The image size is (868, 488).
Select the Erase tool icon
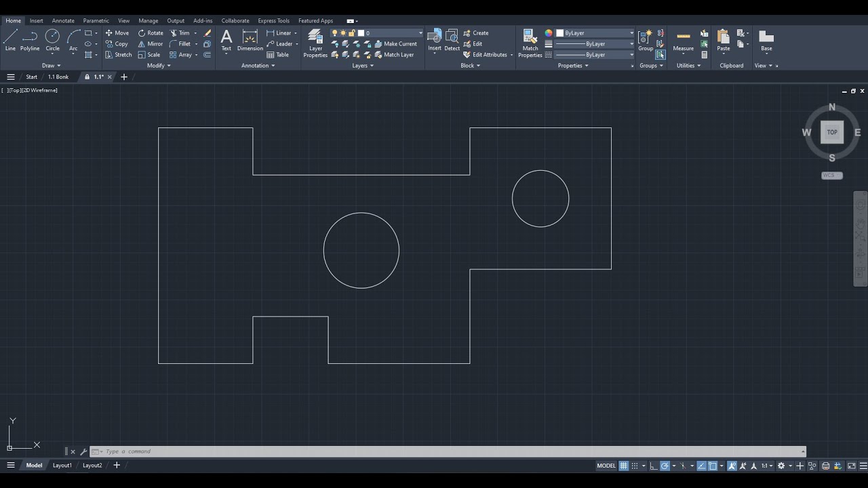pyautogui.click(x=208, y=33)
